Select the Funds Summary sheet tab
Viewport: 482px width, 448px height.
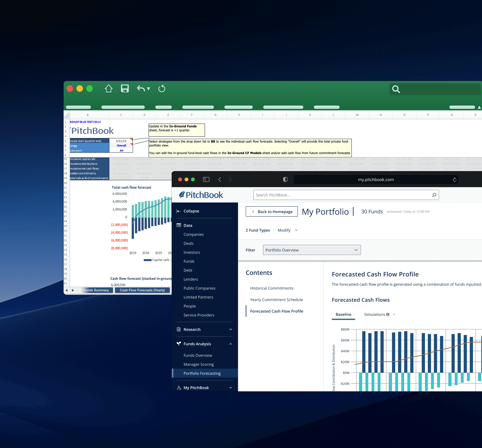click(x=96, y=290)
